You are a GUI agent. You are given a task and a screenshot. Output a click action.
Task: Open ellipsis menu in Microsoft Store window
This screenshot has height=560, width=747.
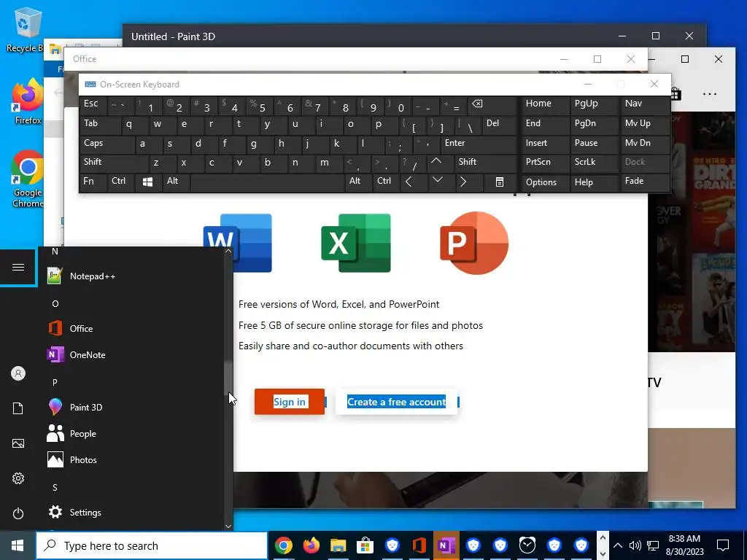(709, 94)
